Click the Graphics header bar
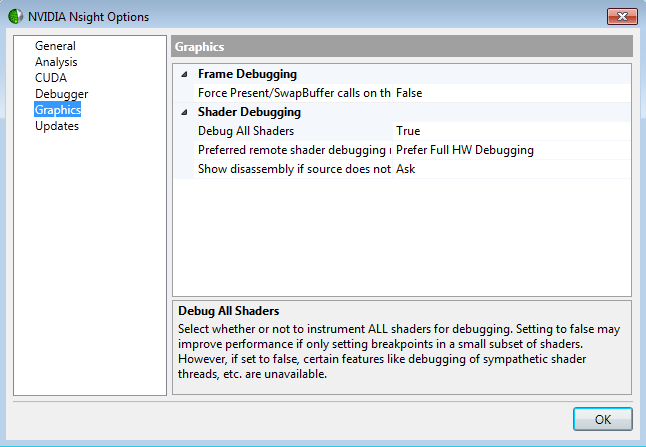This screenshot has height=447, width=646. (x=401, y=47)
